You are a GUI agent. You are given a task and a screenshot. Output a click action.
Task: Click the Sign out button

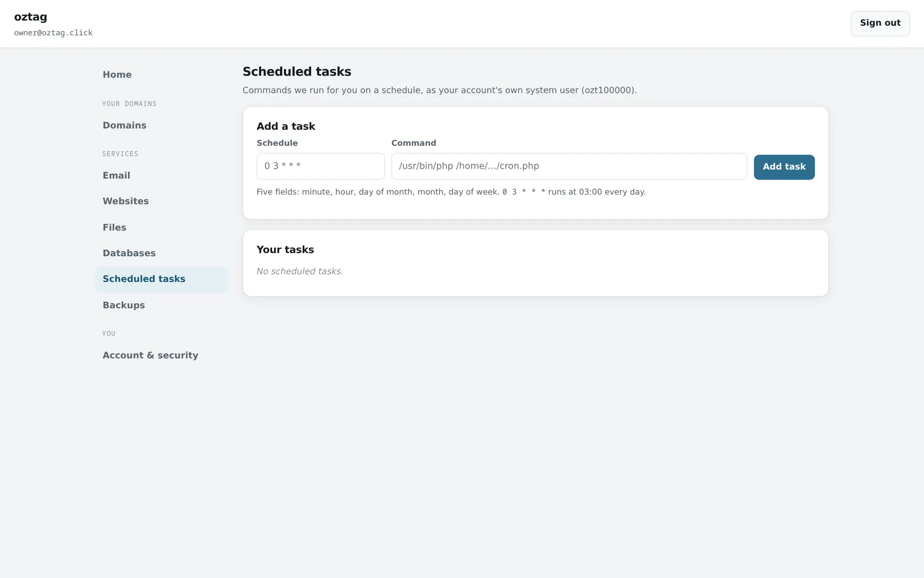tap(880, 24)
